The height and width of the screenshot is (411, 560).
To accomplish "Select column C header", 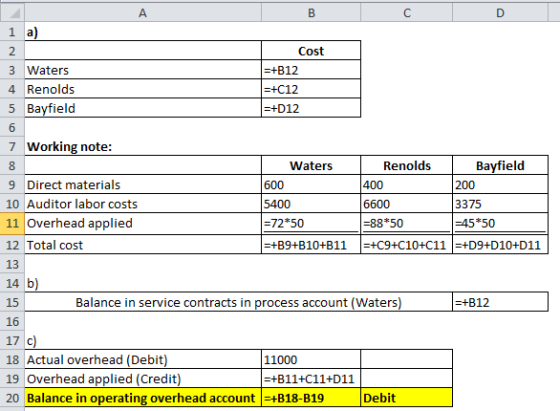I will coord(407,13).
